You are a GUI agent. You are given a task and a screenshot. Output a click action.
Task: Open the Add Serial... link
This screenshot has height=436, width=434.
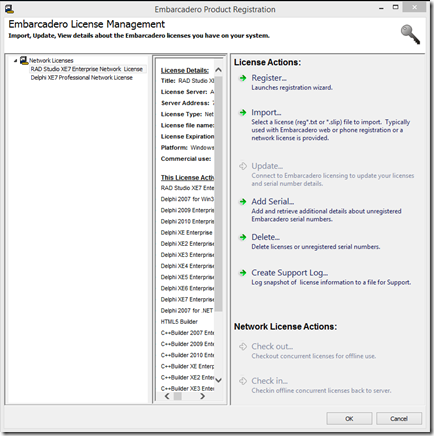click(x=273, y=201)
